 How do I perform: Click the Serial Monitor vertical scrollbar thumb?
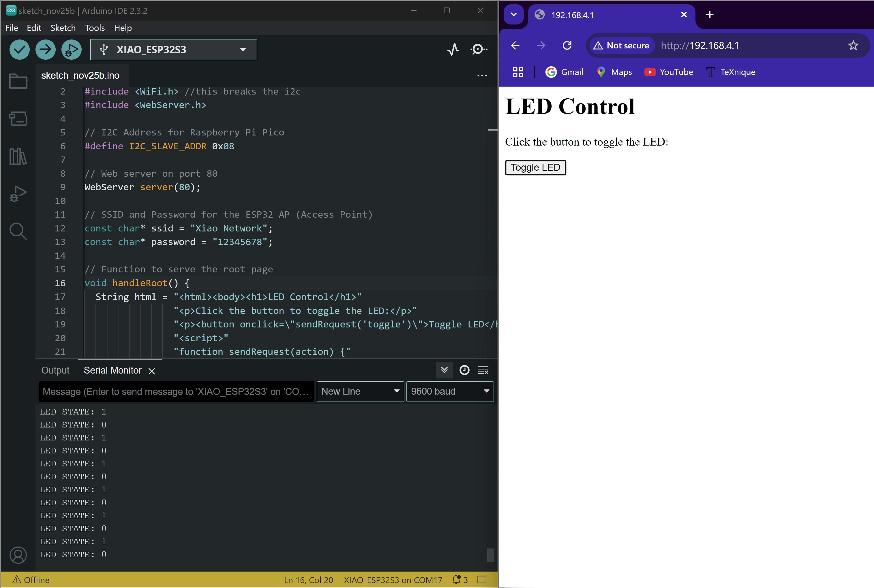(490, 555)
